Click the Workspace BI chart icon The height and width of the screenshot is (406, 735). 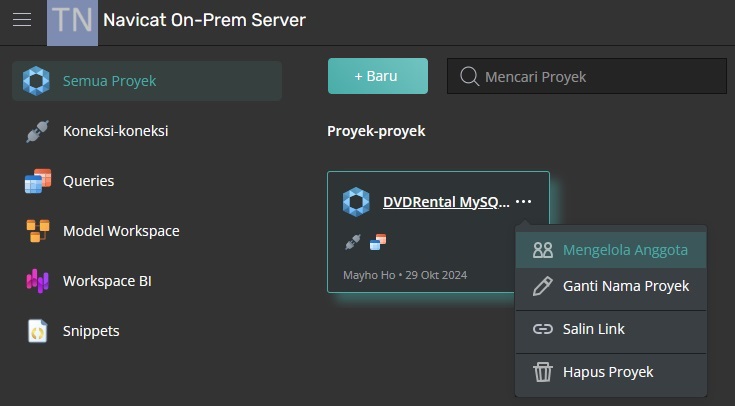[38, 281]
